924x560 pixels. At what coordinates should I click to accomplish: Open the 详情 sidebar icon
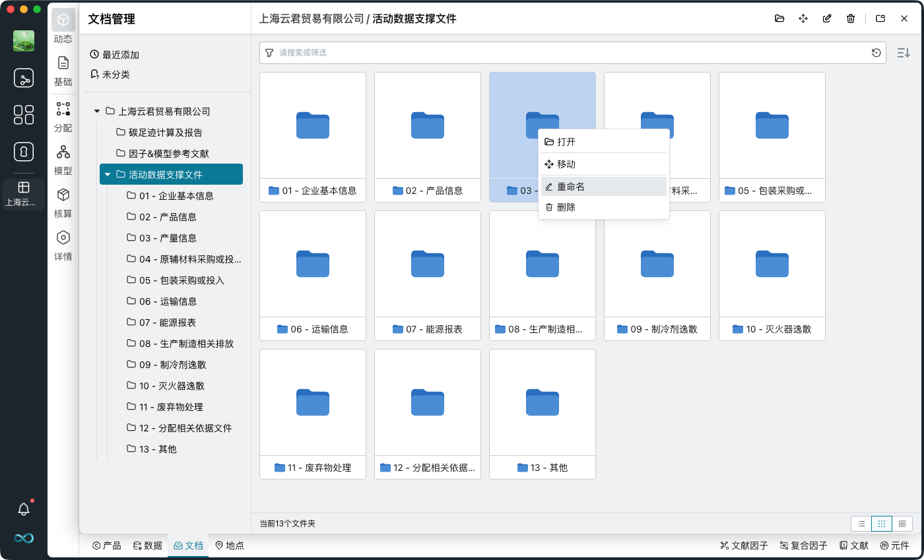pyautogui.click(x=63, y=243)
